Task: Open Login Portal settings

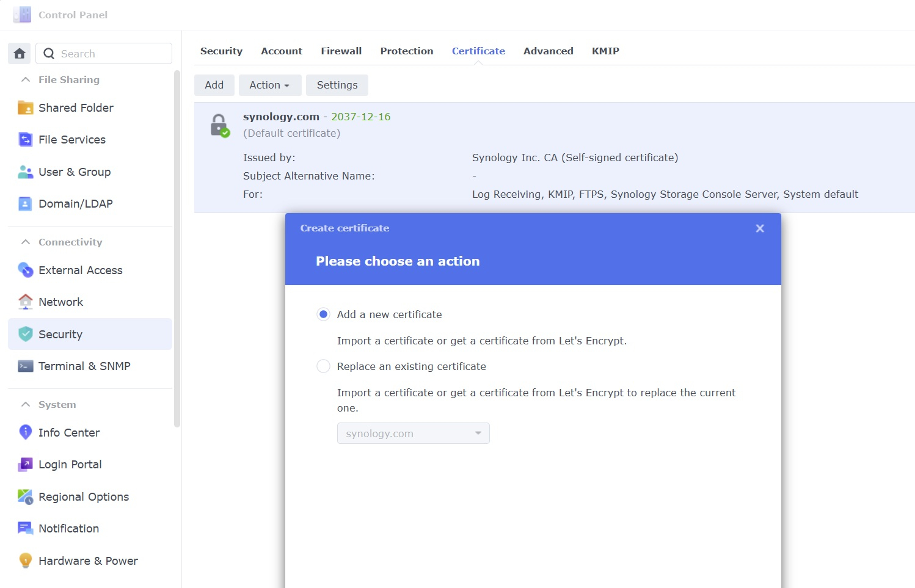Action: [x=90, y=465]
